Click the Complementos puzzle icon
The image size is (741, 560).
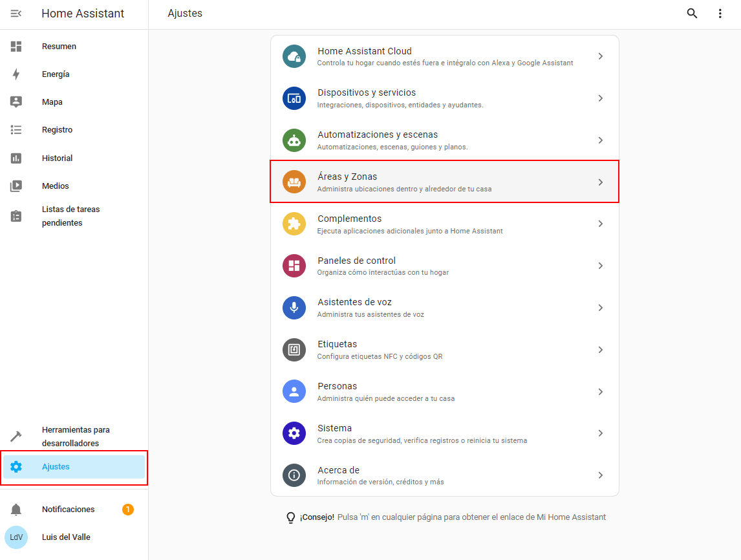tap(294, 224)
